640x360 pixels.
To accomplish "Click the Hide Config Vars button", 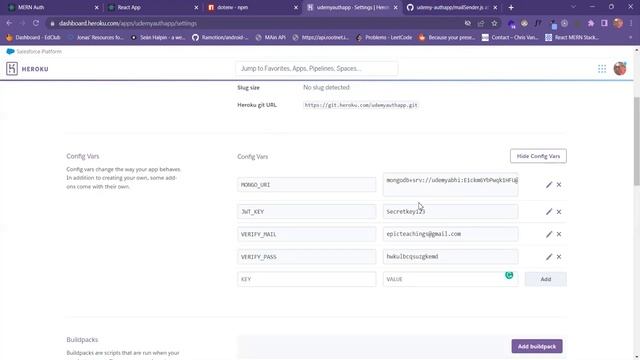I will [538, 156].
